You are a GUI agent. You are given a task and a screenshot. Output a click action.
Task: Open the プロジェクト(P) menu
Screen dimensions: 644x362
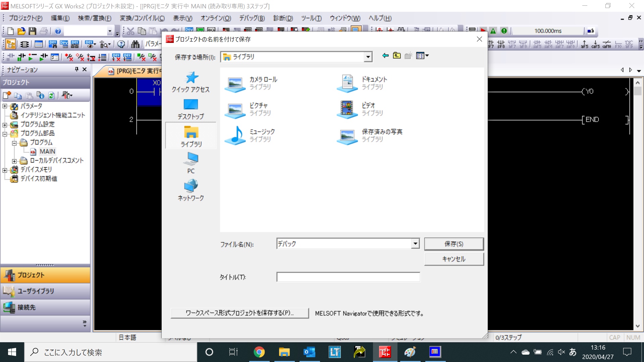(25, 18)
